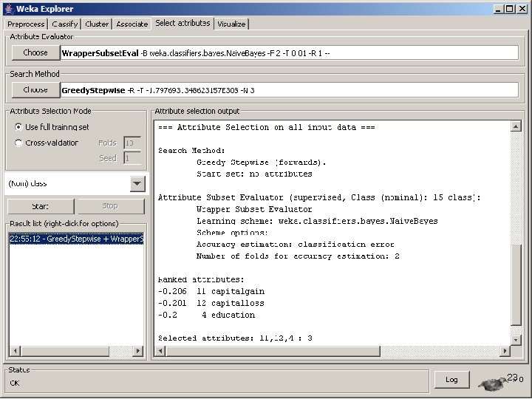
Task: Click the output horizontal scrollbar thumb
Action: point(273,351)
